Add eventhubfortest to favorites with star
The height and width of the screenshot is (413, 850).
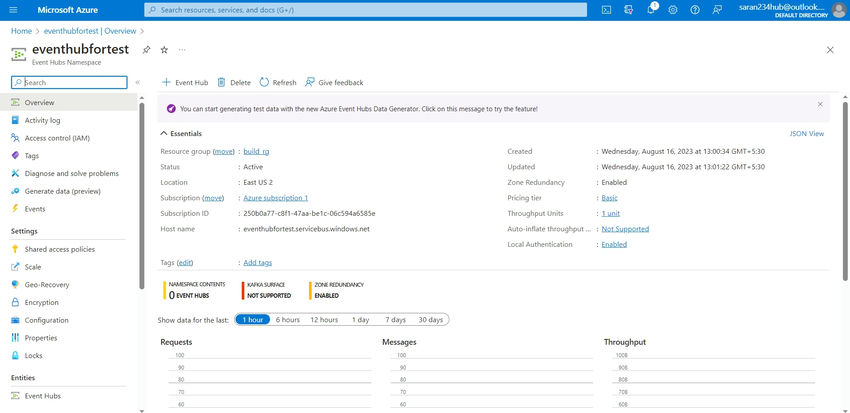164,50
